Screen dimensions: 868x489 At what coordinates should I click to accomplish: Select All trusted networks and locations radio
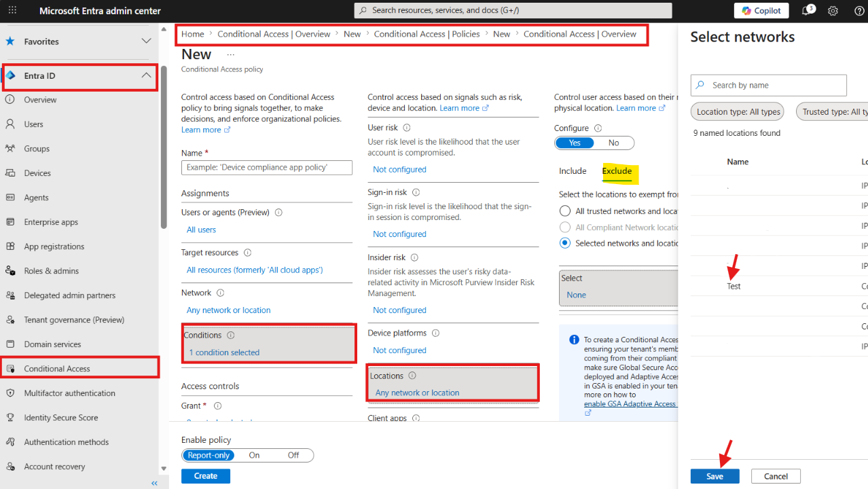pyautogui.click(x=564, y=211)
